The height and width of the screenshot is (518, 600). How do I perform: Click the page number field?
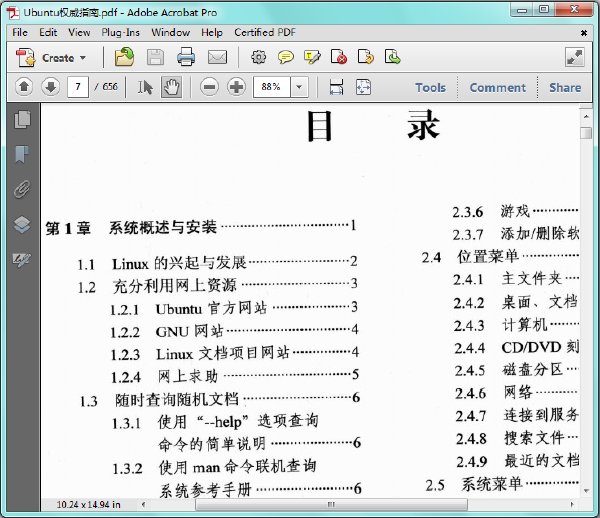pos(78,87)
